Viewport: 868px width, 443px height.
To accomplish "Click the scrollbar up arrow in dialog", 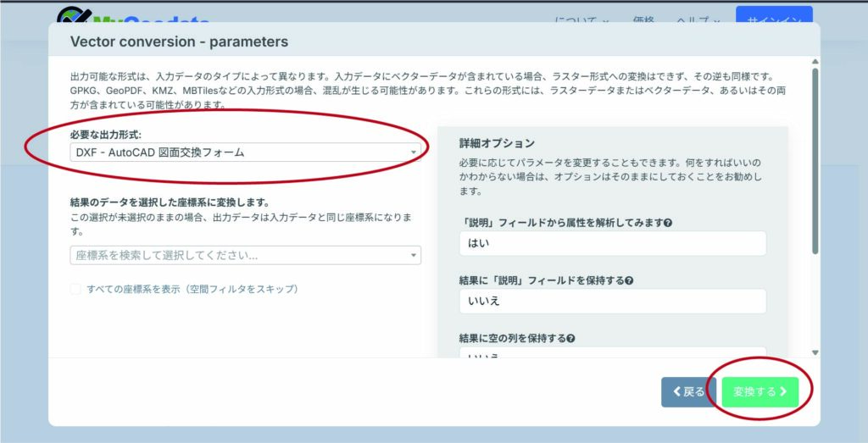I will tap(815, 62).
